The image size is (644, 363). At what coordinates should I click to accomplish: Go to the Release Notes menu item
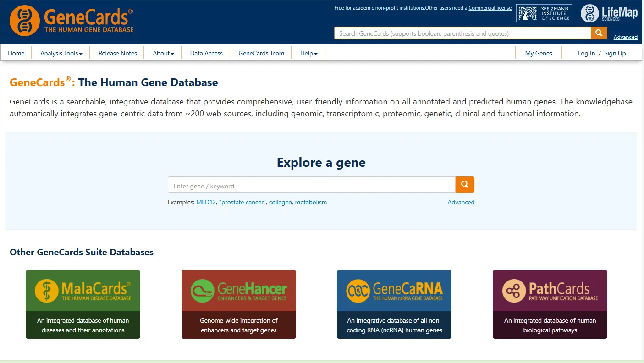point(118,53)
